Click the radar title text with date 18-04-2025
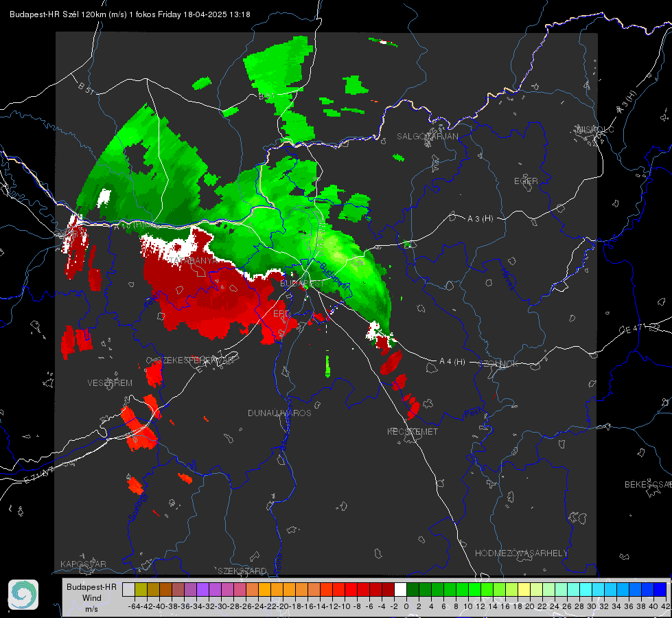This screenshot has height=618, width=672. point(130,14)
